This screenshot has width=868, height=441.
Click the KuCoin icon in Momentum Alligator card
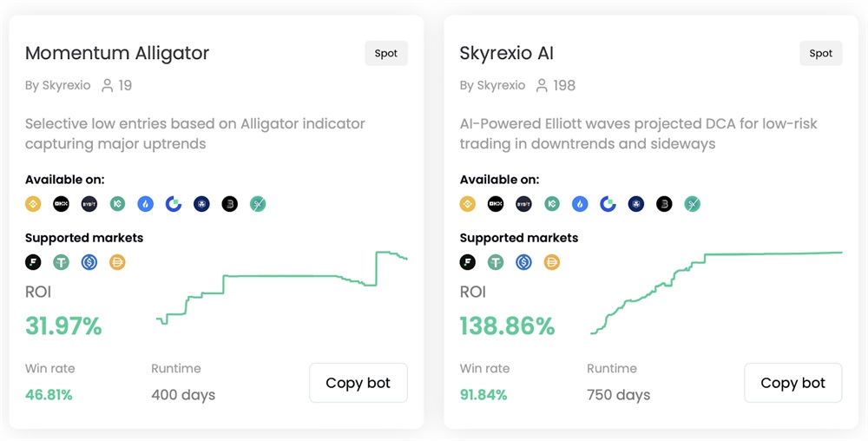117,204
